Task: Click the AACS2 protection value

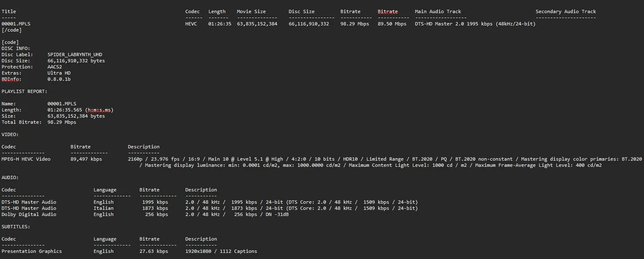Action: [55, 67]
